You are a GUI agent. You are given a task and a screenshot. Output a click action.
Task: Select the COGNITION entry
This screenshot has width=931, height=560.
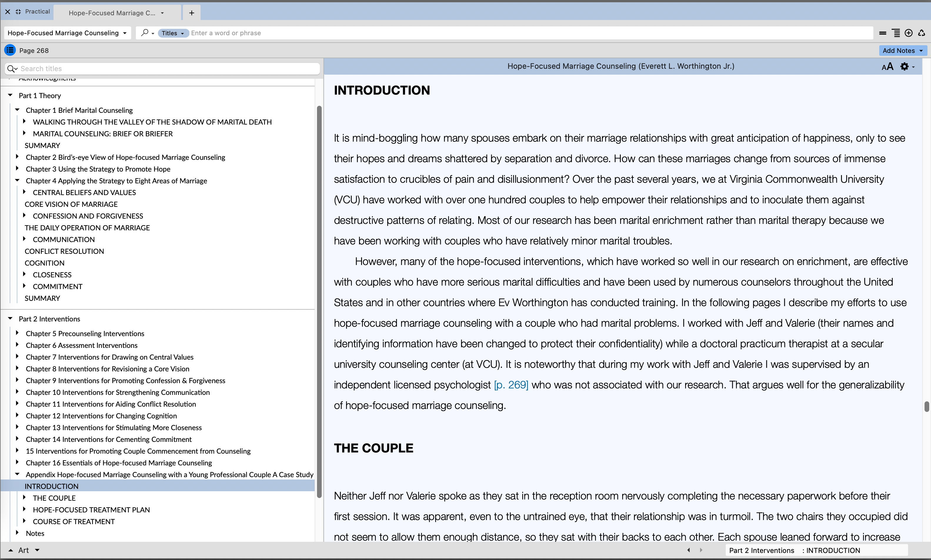45,263
